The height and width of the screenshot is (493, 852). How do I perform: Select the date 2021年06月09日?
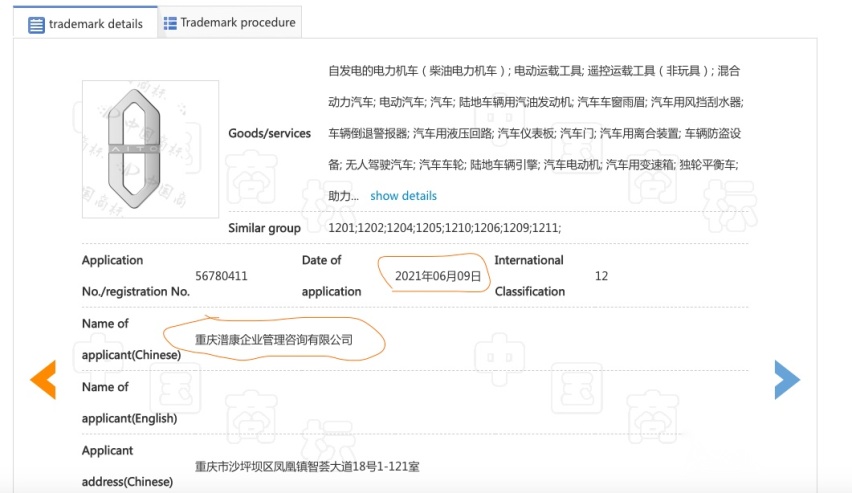click(x=438, y=276)
